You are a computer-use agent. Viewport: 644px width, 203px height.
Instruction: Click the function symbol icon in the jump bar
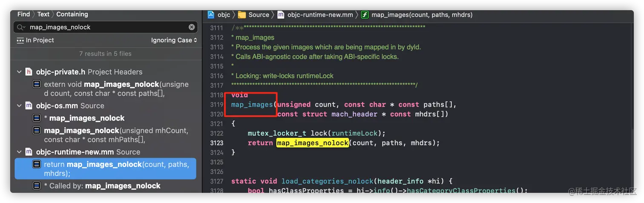pos(365,15)
